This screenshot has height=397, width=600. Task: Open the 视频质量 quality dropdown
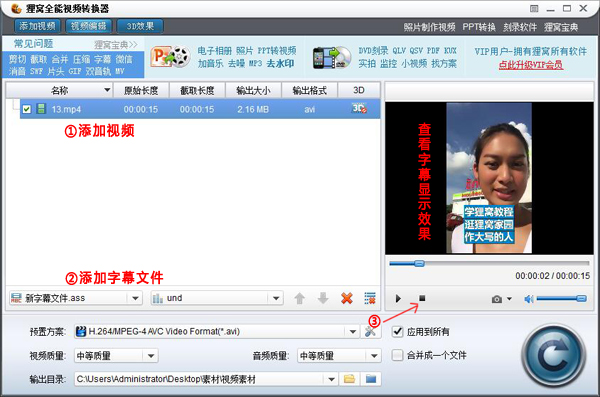pos(151,356)
